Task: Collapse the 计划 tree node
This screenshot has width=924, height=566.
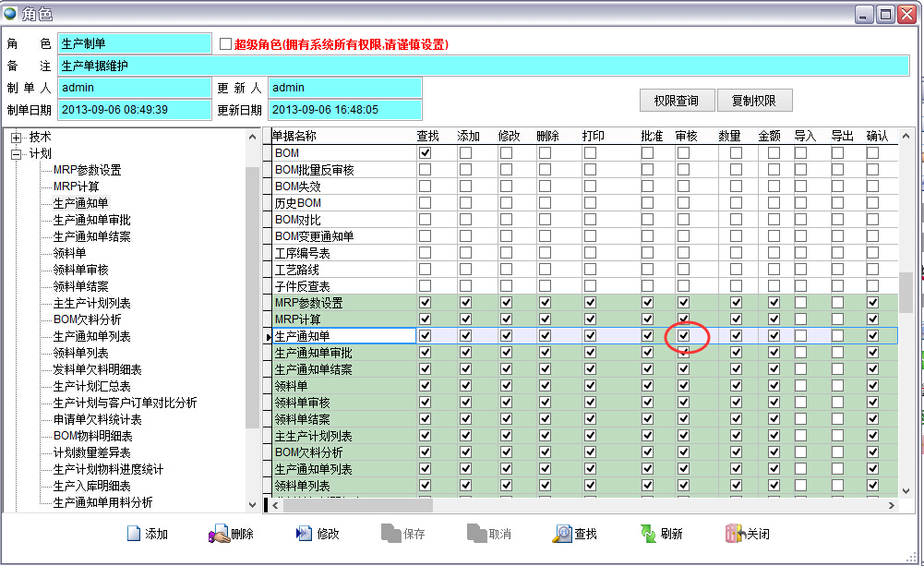Action: (x=16, y=154)
